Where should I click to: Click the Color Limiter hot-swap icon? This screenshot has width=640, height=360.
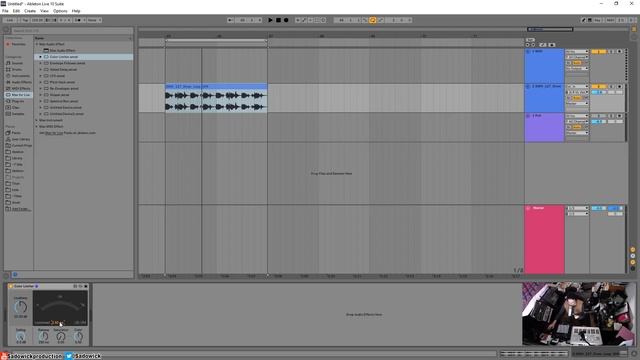[80, 286]
